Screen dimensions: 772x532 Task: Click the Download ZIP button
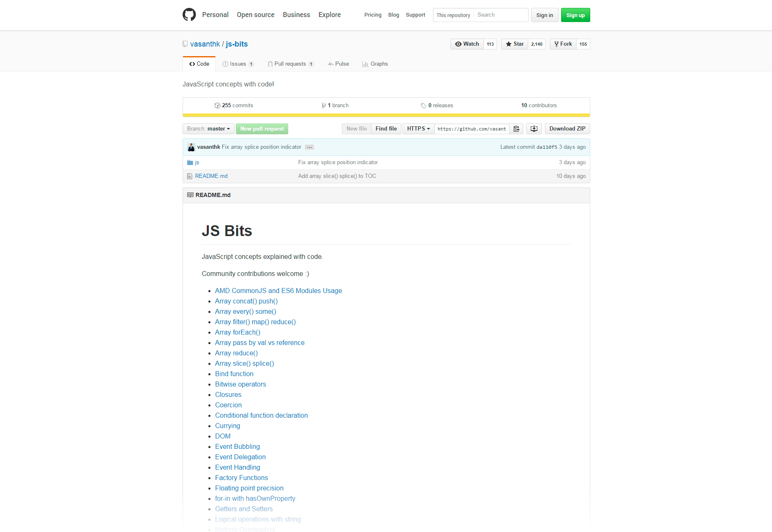[567, 129]
